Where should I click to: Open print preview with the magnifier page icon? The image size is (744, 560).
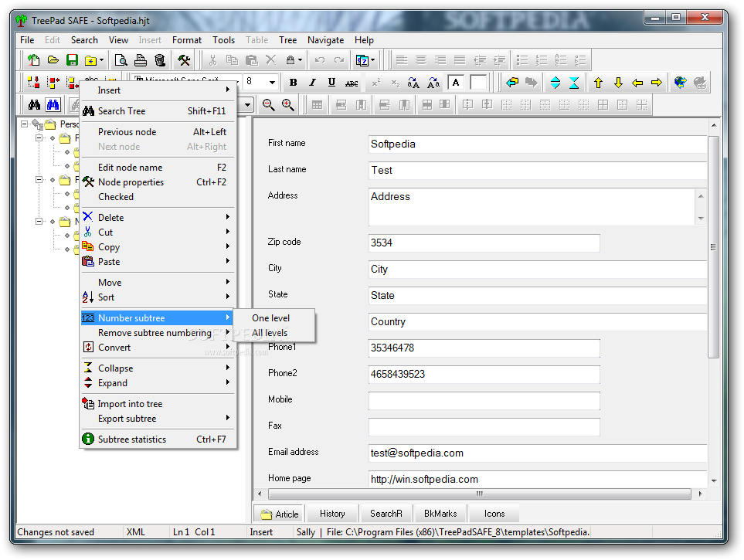(121, 60)
